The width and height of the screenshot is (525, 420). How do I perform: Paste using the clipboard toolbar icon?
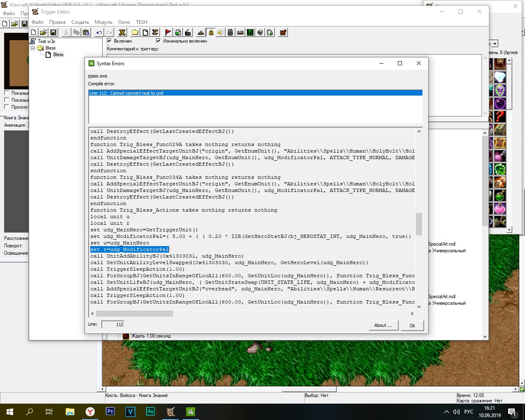tap(86, 32)
